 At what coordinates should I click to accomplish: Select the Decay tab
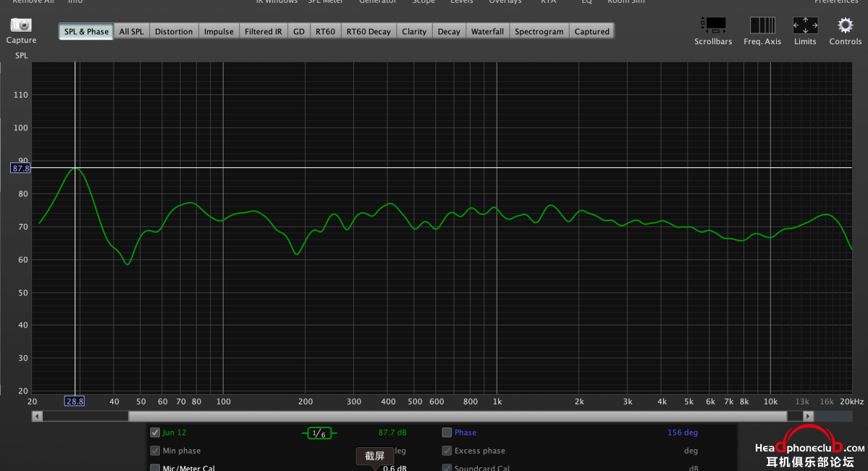pyautogui.click(x=449, y=32)
